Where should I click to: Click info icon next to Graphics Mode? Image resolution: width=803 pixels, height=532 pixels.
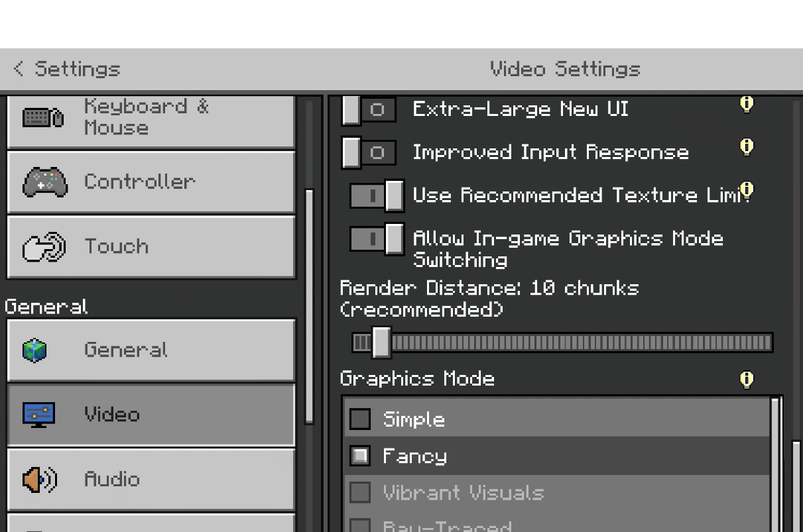pos(747,379)
